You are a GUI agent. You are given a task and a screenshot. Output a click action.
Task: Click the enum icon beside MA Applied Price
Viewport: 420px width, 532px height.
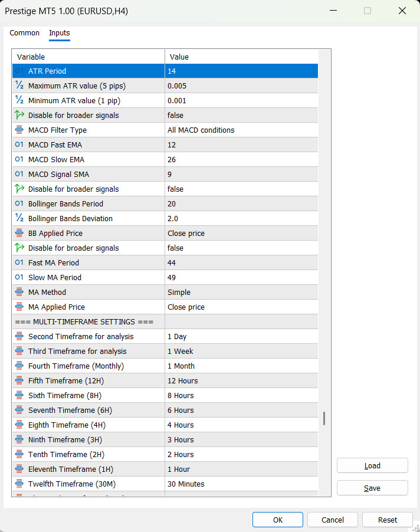click(19, 307)
